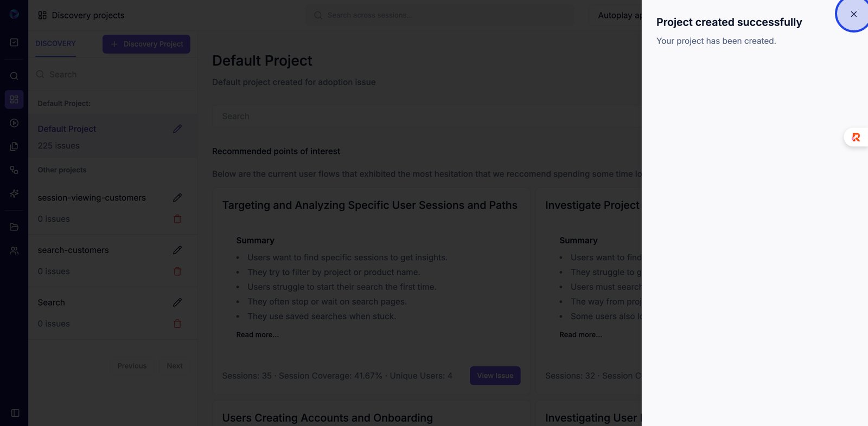Expand Read more in Investigate Project card
Image resolution: width=868 pixels, height=426 pixels.
click(580, 335)
